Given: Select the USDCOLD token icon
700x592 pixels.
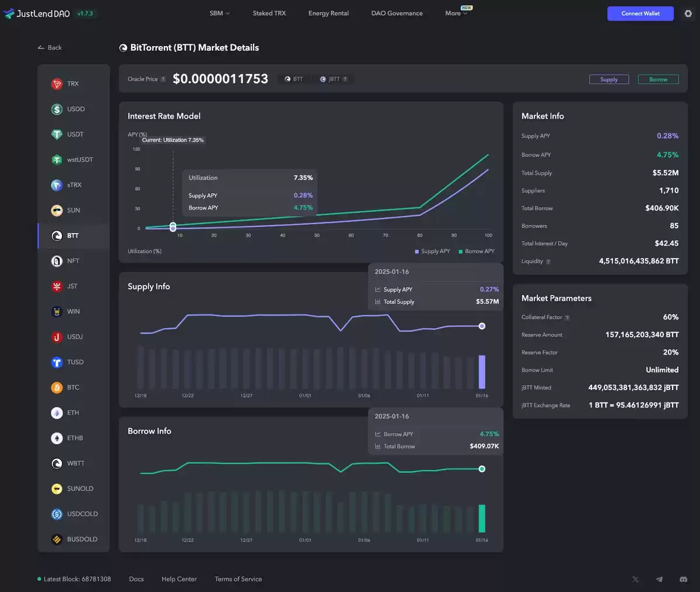Looking at the screenshot, I should pyautogui.click(x=57, y=514).
